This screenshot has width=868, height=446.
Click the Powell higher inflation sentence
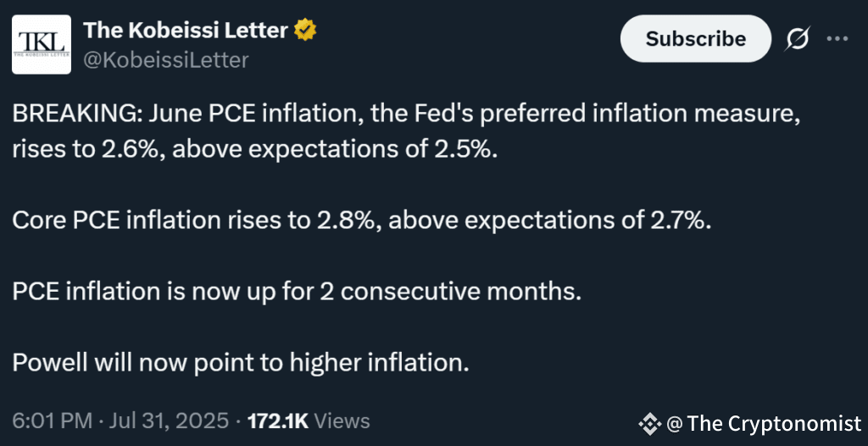[241, 363]
